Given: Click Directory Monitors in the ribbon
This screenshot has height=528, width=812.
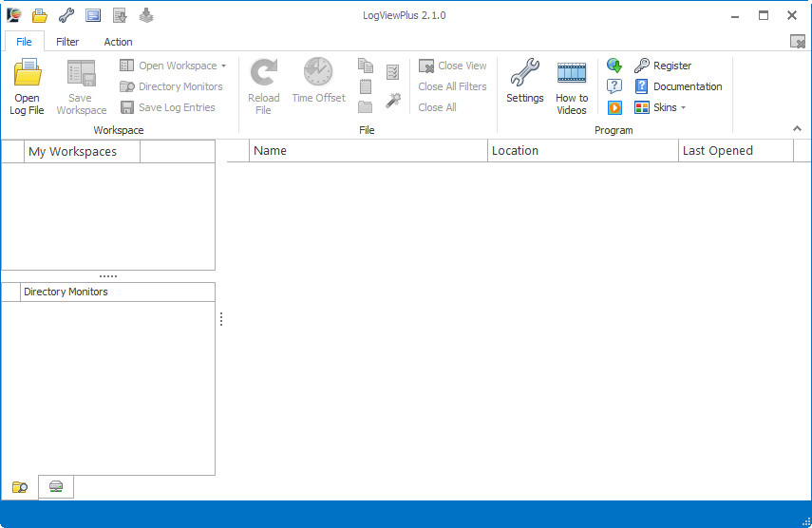Looking at the screenshot, I should 171,86.
